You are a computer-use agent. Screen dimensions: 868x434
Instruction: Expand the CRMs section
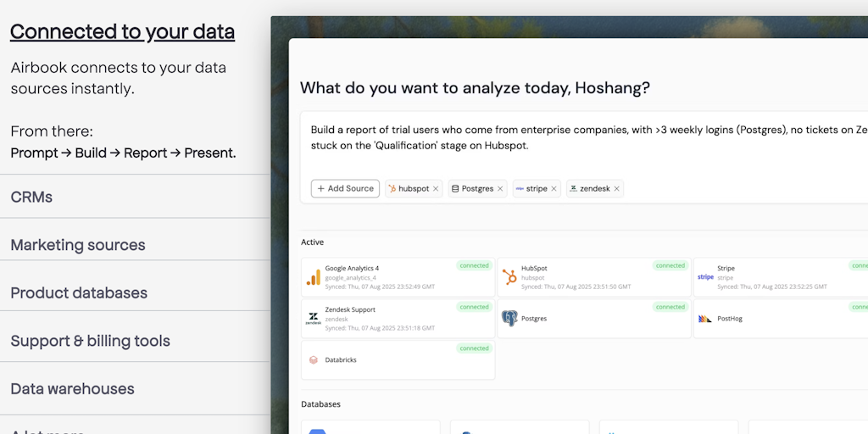point(135,197)
